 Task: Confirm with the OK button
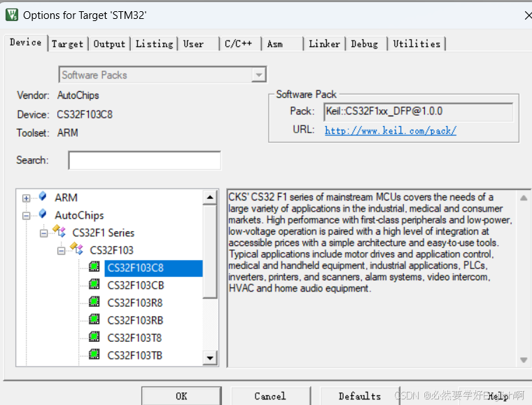tap(181, 396)
